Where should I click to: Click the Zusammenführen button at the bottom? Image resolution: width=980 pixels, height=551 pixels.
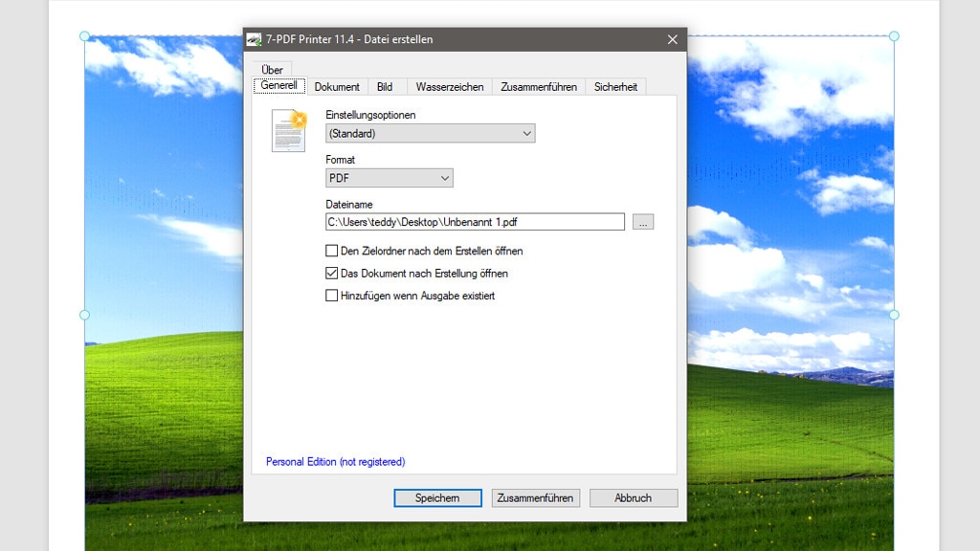(536, 497)
